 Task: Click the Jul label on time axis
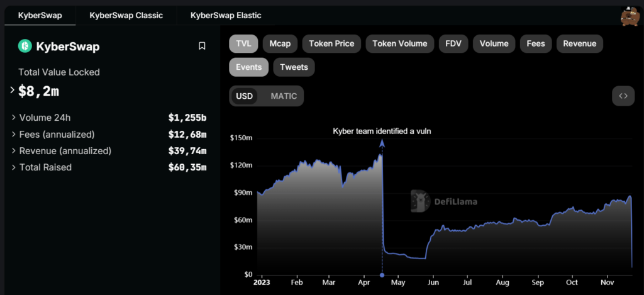(467, 282)
